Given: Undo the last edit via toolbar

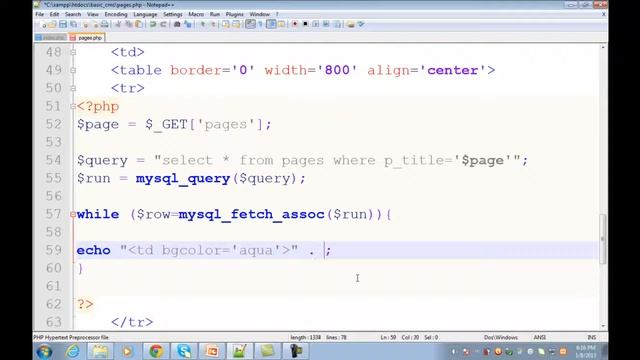Looking at the screenshot, I should point(153,24).
